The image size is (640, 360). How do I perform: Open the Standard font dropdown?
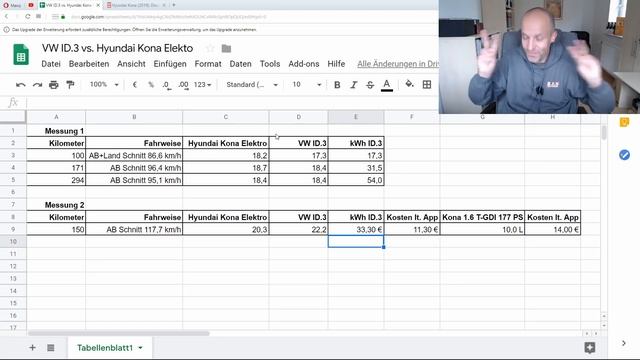[252, 84]
